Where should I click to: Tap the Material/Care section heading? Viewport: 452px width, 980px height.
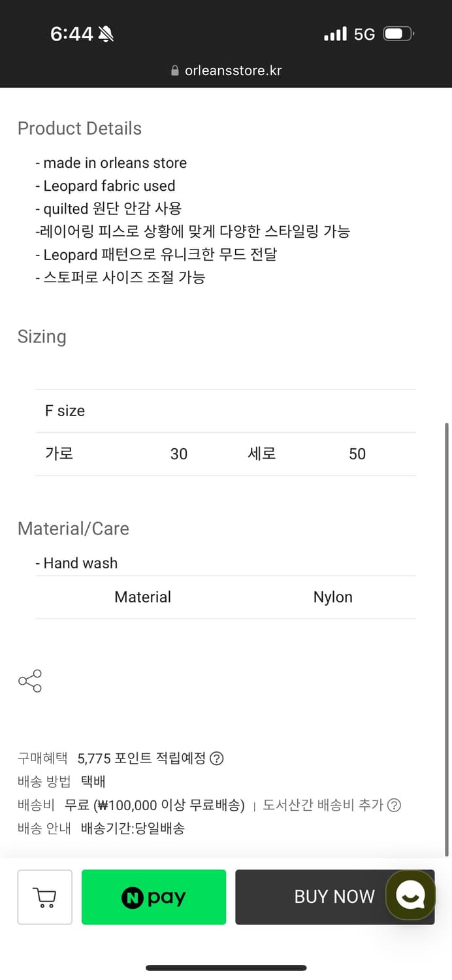coord(73,529)
